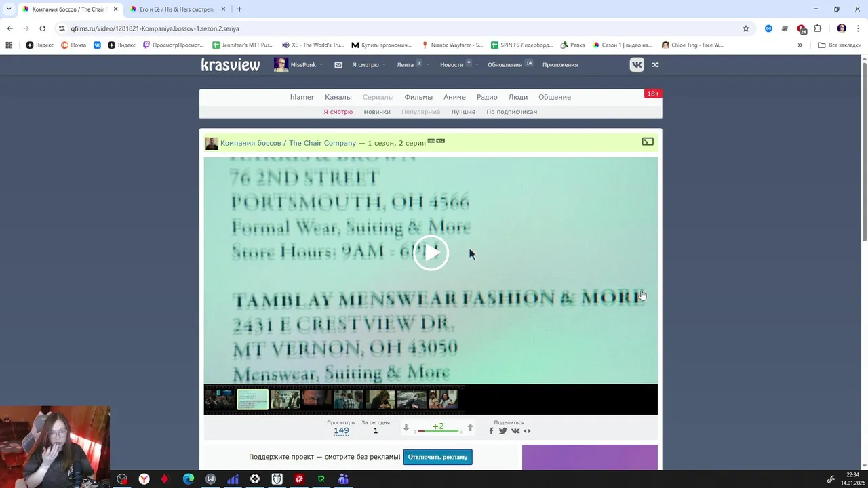Toggle theater mode icon beside video title
The height and width of the screenshot is (488, 868).
pos(648,142)
